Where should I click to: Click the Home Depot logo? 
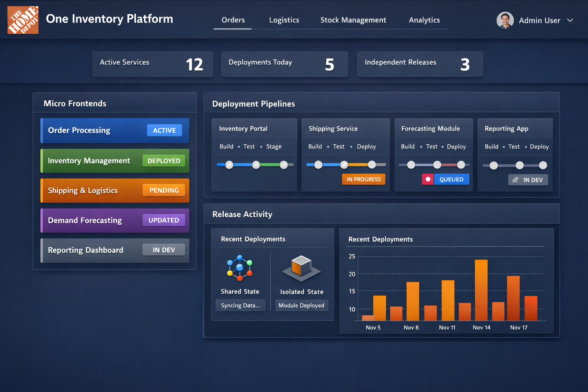click(x=23, y=20)
